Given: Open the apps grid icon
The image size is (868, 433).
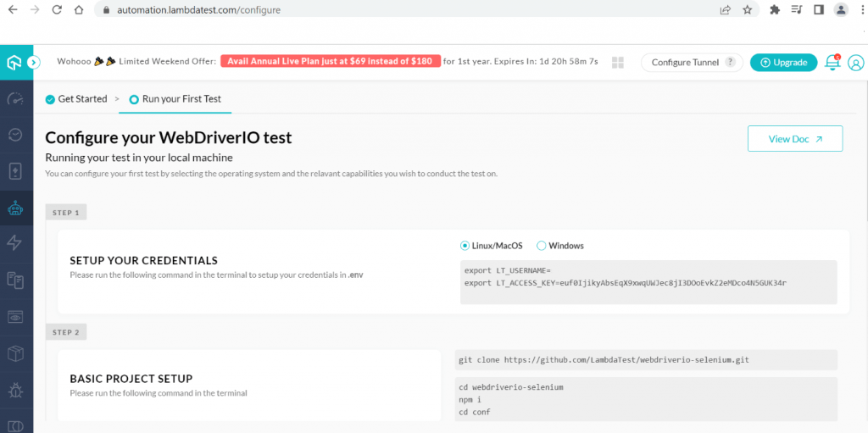Looking at the screenshot, I should pos(617,63).
